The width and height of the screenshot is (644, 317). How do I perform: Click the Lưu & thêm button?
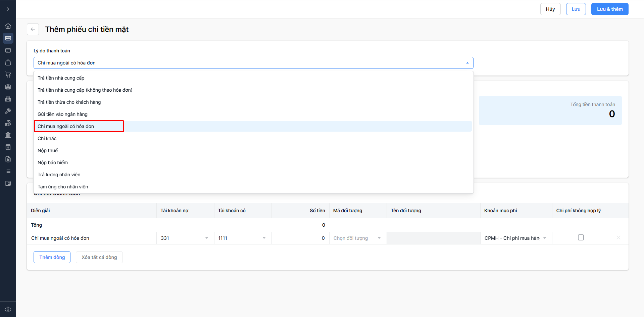pyautogui.click(x=609, y=9)
